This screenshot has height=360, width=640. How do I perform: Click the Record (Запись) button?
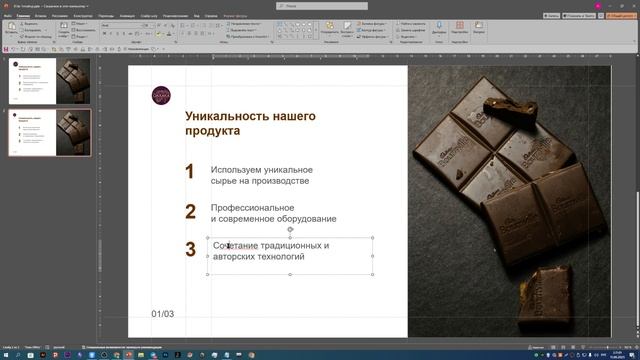pos(551,16)
